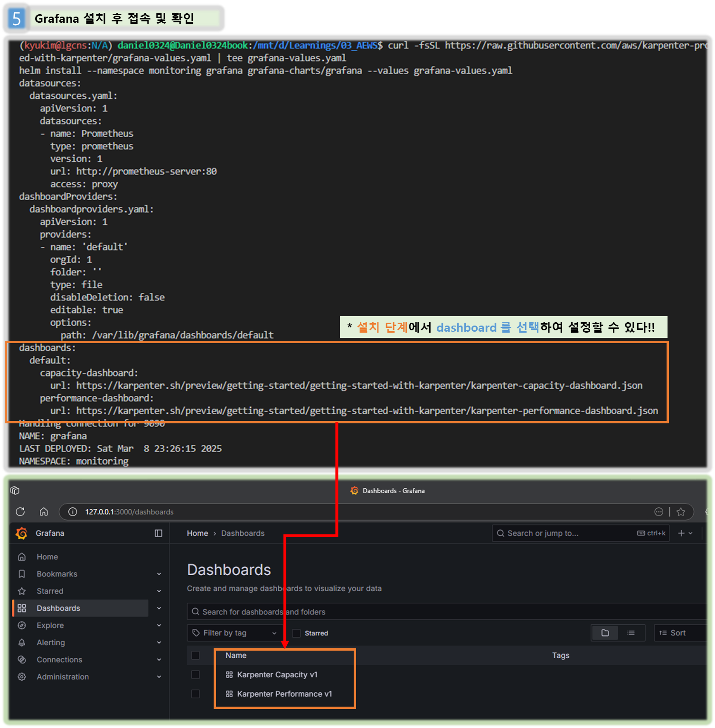Open the Filter by tag dropdown
This screenshot has height=728, width=715.
point(235,633)
